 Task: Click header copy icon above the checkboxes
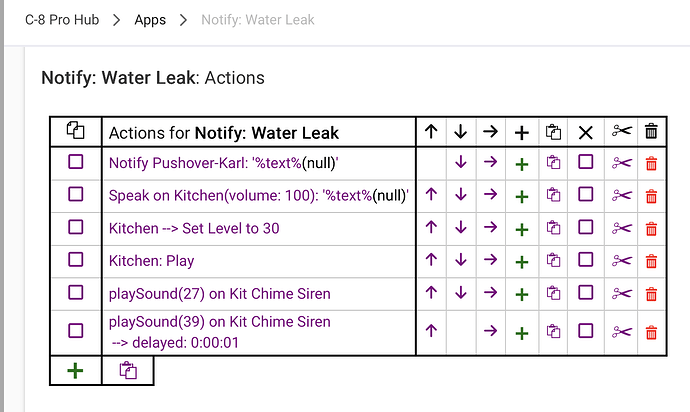pos(76,131)
